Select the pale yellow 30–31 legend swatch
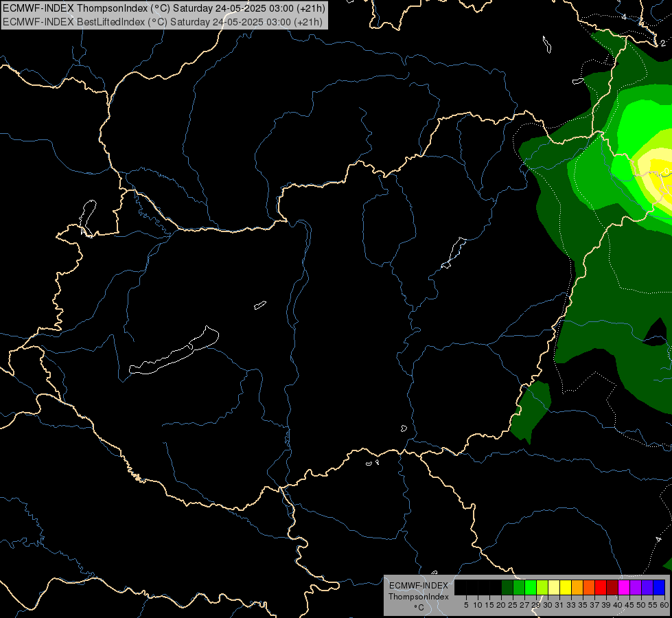The height and width of the screenshot is (618, 672). click(554, 587)
